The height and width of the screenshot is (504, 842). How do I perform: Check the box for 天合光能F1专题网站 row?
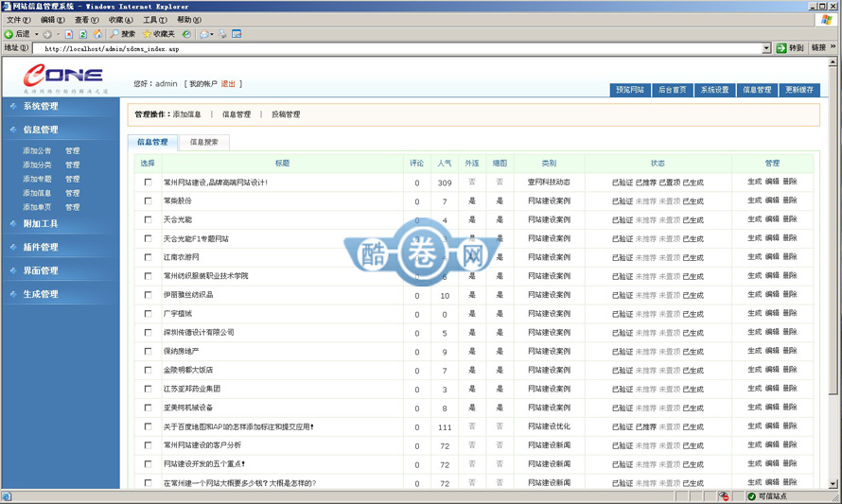148,238
